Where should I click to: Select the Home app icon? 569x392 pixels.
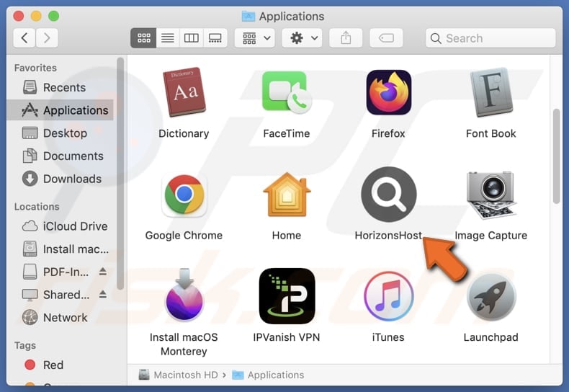(287, 194)
